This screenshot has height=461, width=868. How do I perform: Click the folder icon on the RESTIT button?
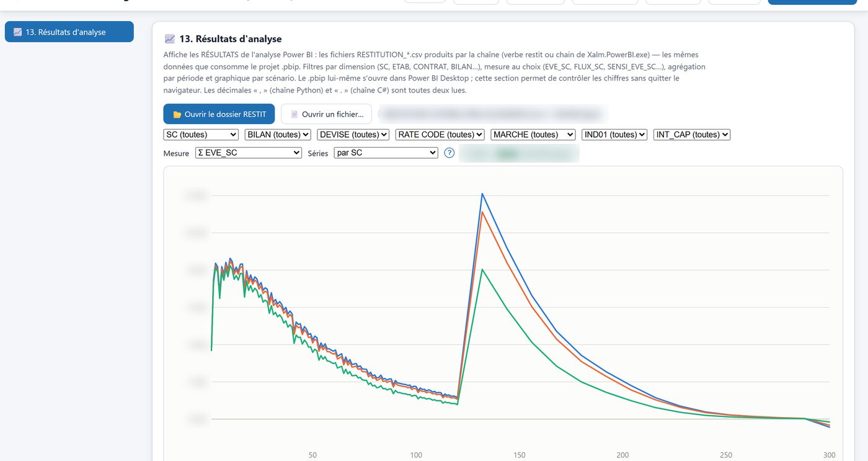click(177, 114)
